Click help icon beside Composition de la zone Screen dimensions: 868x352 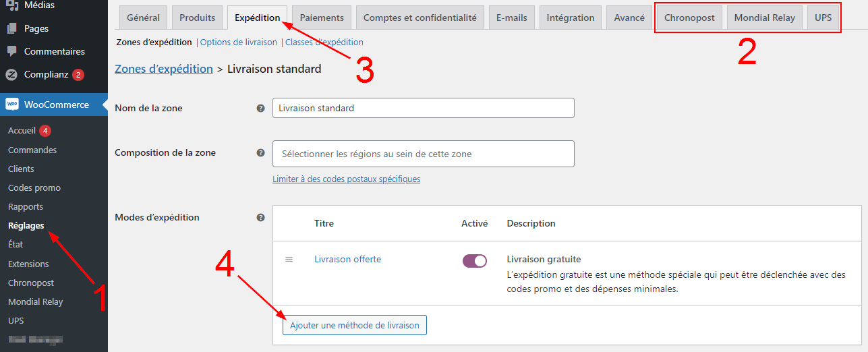[x=260, y=153]
